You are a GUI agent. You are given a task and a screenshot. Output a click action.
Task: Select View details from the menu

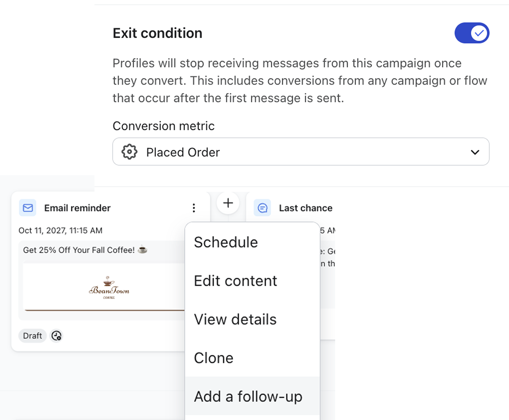(235, 319)
